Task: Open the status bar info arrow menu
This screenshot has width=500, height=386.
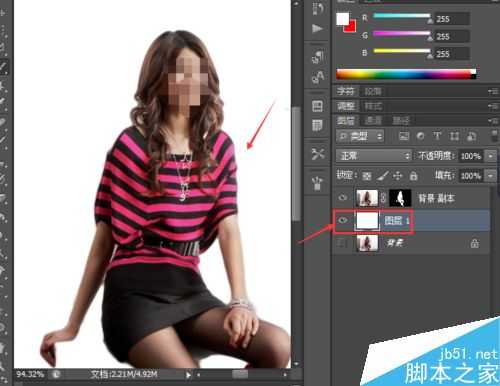Action: (x=188, y=375)
